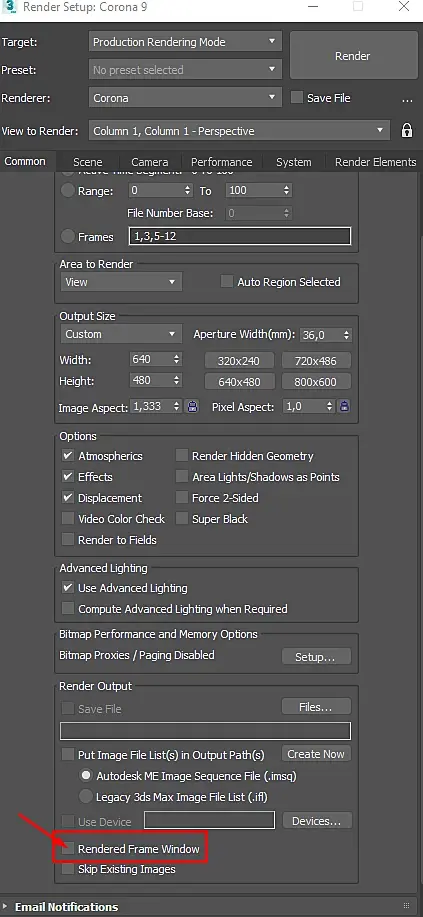Screen dimensions: 423x917
Task: Click the View to Render lock icon
Action: 407,130
